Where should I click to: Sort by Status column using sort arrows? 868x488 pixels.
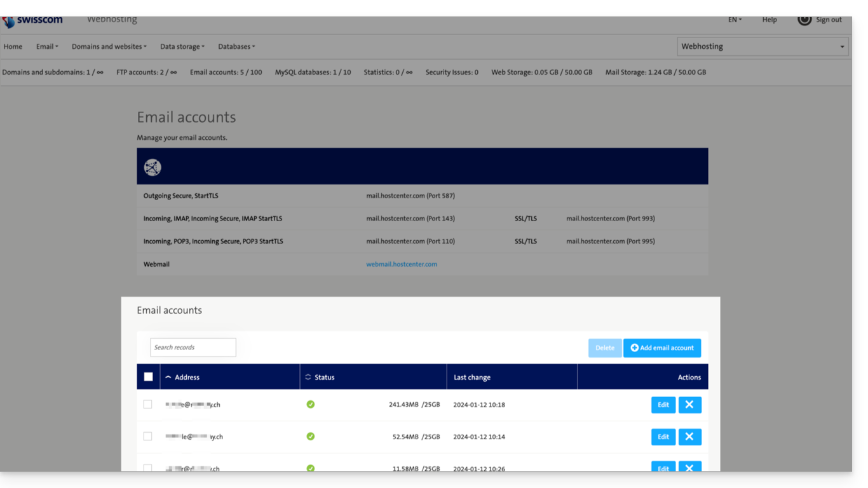[308, 377]
